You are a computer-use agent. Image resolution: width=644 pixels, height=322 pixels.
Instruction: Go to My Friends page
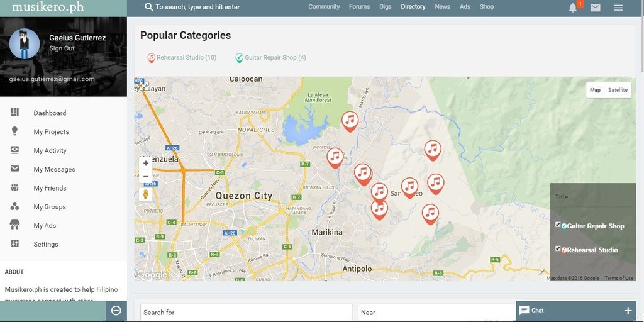(x=50, y=188)
